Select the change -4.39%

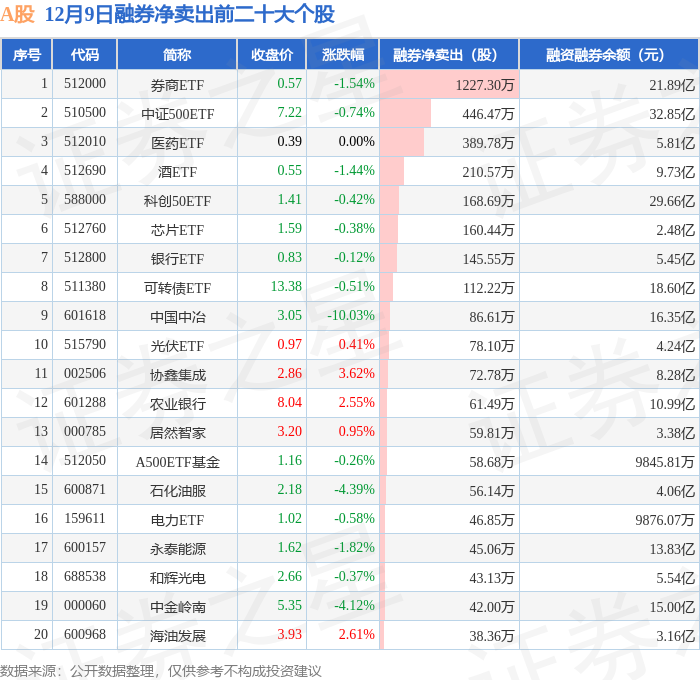click(x=354, y=490)
